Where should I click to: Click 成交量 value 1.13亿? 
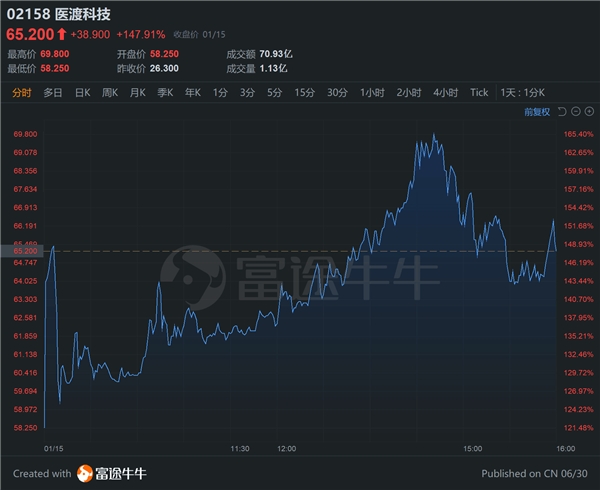click(273, 68)
